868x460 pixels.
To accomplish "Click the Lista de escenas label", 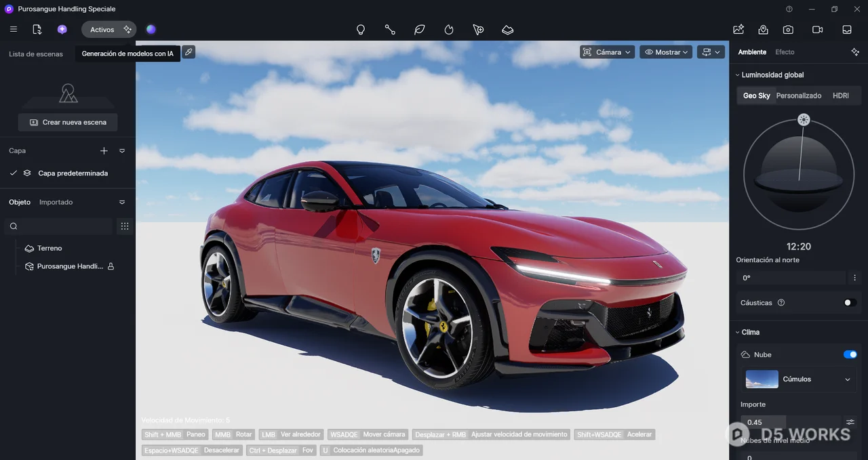I will (36, 54).
